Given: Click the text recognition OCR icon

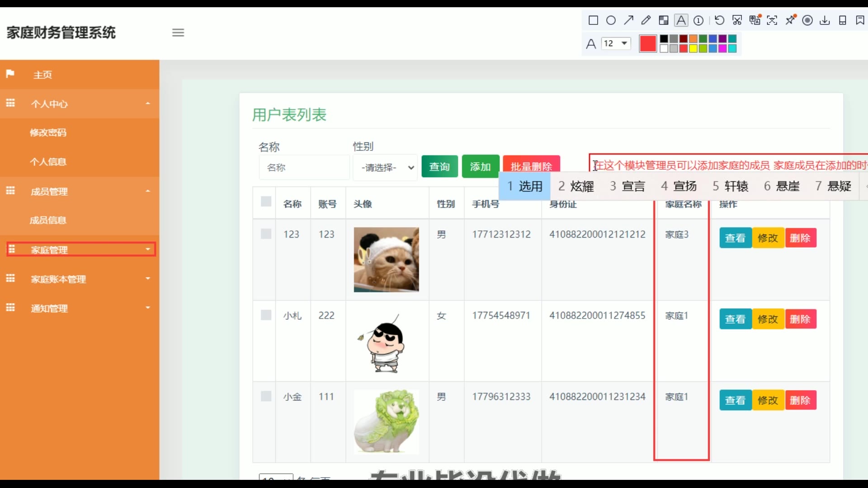Looking at the screenshot, I should (x=772, y=20).
